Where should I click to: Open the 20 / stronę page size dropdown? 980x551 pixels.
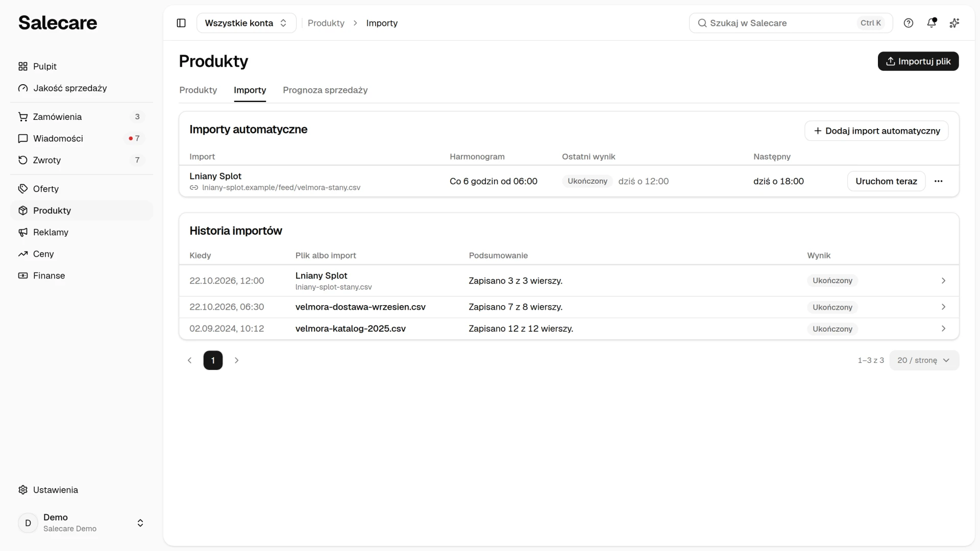(924, 360)
